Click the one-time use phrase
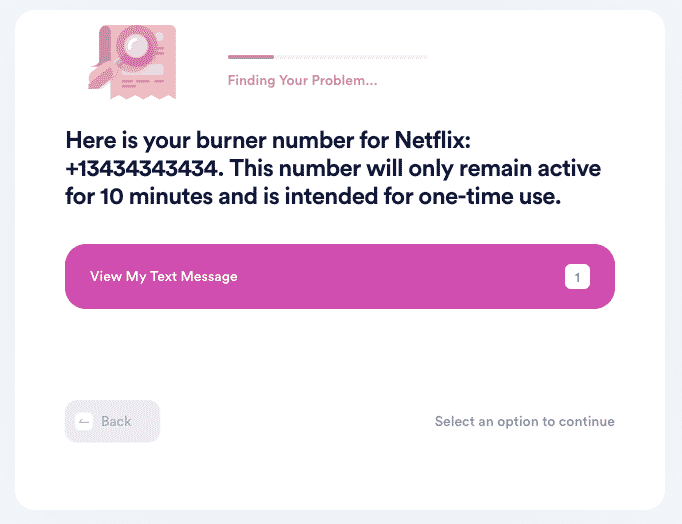This screenshot has width=682, height=524. coord(489,196)
